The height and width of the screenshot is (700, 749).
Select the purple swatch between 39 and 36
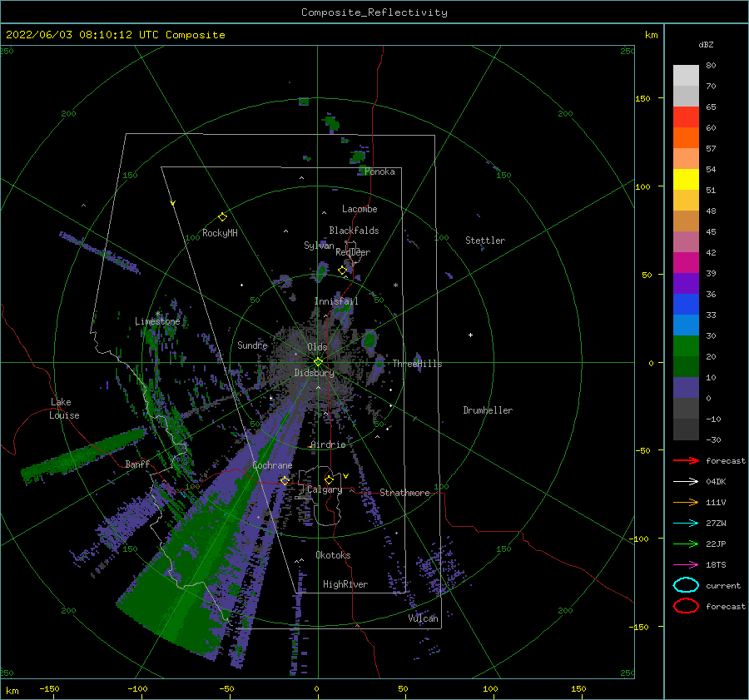click(x=686, y=283)
